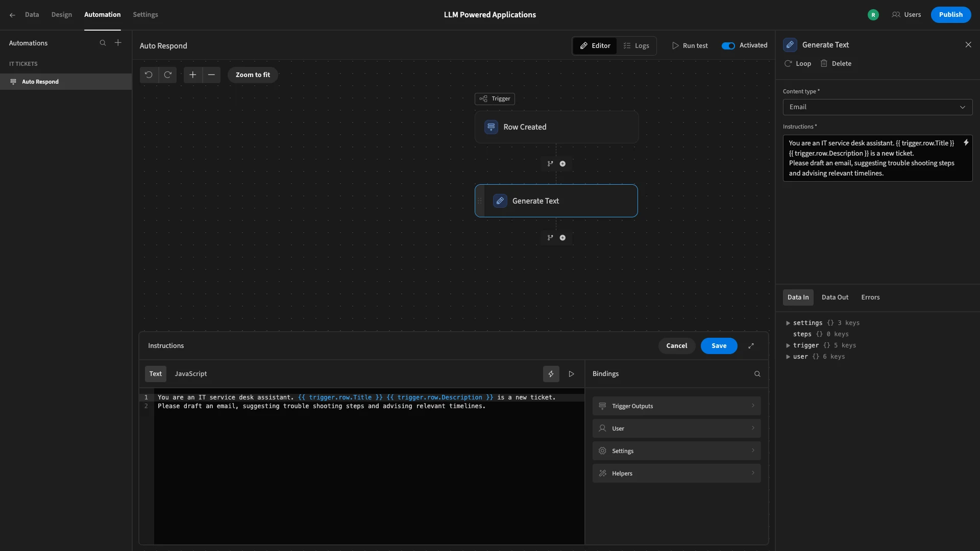
Task: Click the Trigger label tag
Action: [x=495, y=99]
